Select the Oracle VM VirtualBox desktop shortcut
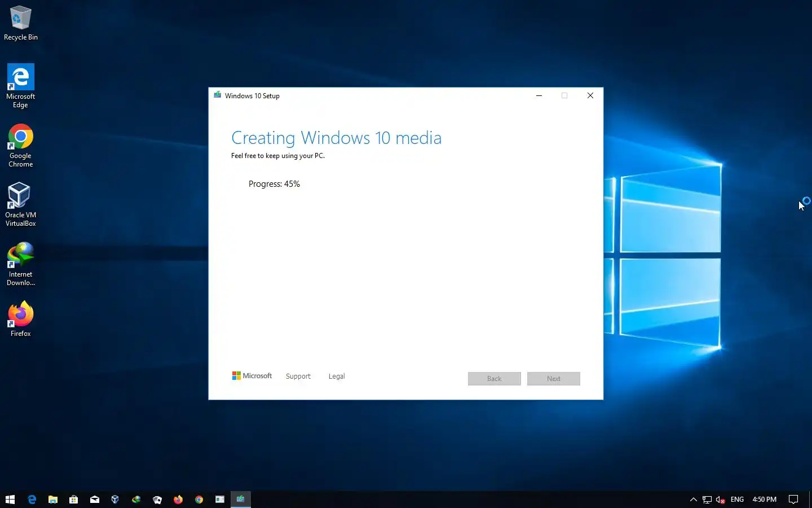 pyautogui.click(x=21, y=204)
